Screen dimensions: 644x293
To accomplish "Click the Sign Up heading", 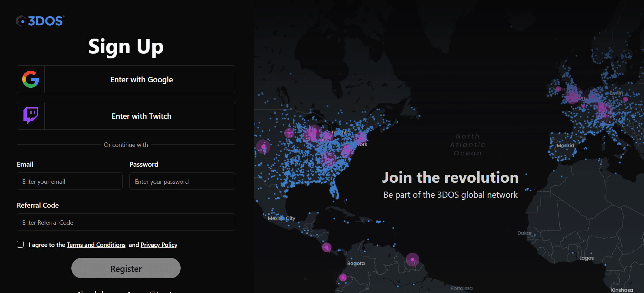I will [126, 46].
